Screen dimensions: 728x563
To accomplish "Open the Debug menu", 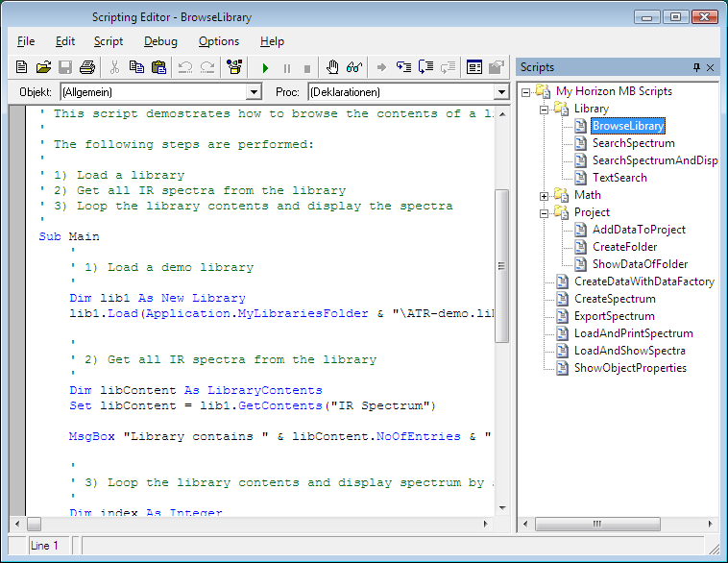I will [x=160, y=41].
